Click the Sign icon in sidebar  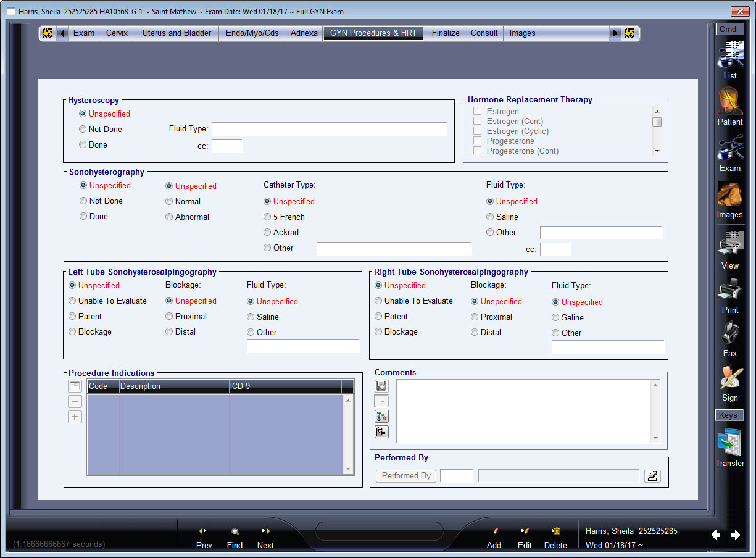tap(730, 378)
